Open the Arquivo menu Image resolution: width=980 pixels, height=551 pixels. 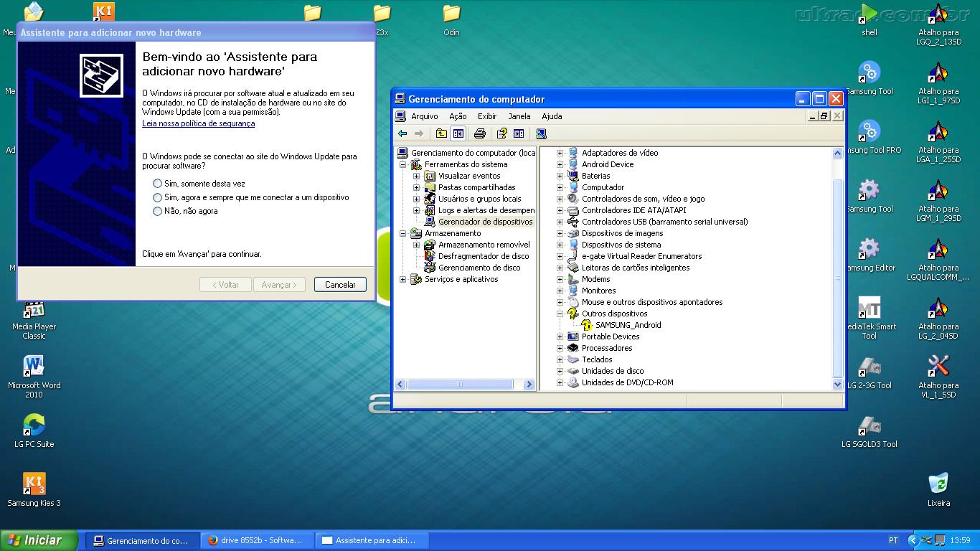point(424,116)
